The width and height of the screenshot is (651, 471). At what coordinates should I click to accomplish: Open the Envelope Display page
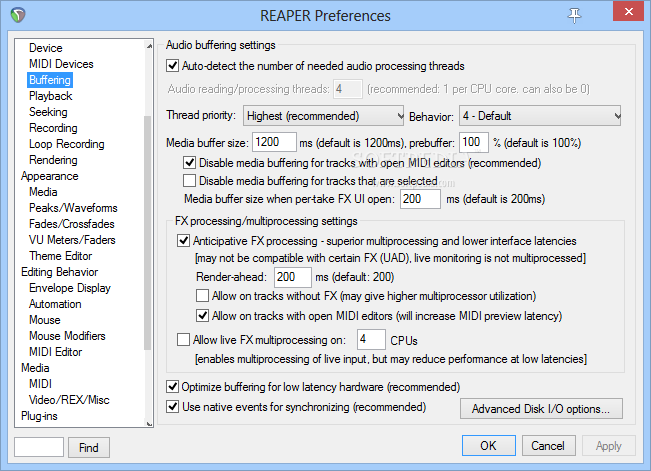coord(70,288)
